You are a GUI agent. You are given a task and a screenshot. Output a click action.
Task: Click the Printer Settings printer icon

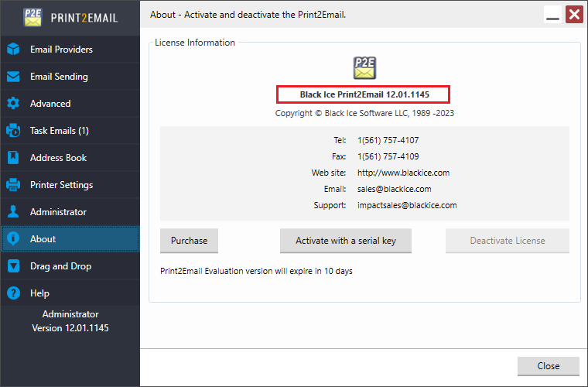(13, 185)
